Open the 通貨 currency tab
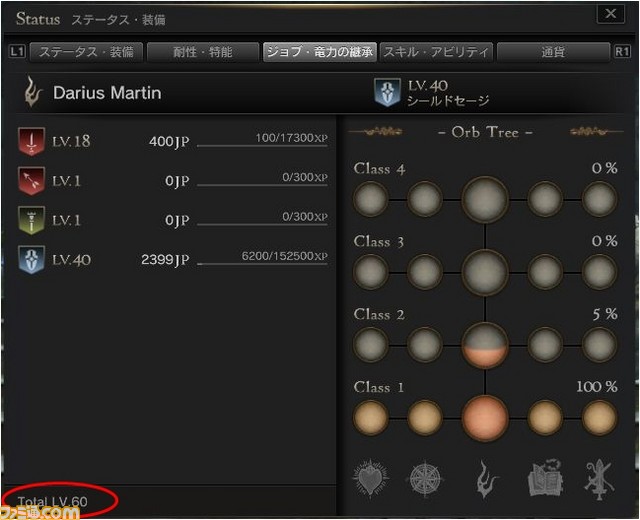Image resolution: width=640 pixels, height=520 pixels. click(553, 52)
